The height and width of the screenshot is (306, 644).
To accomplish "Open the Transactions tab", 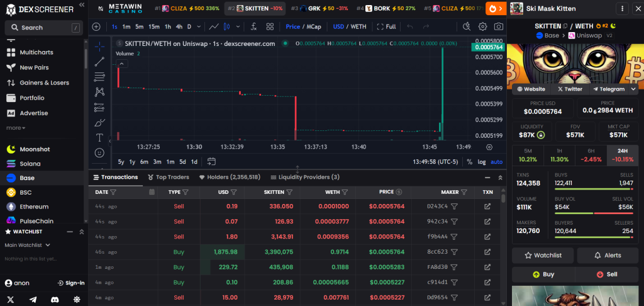I will [x=116, y=178].
